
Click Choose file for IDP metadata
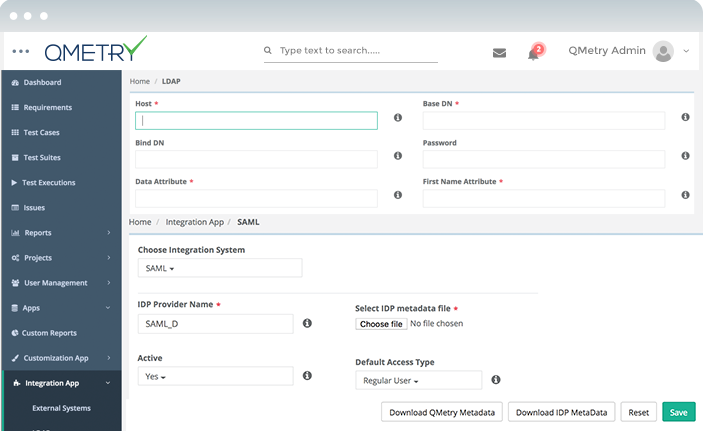coord(381,324)
